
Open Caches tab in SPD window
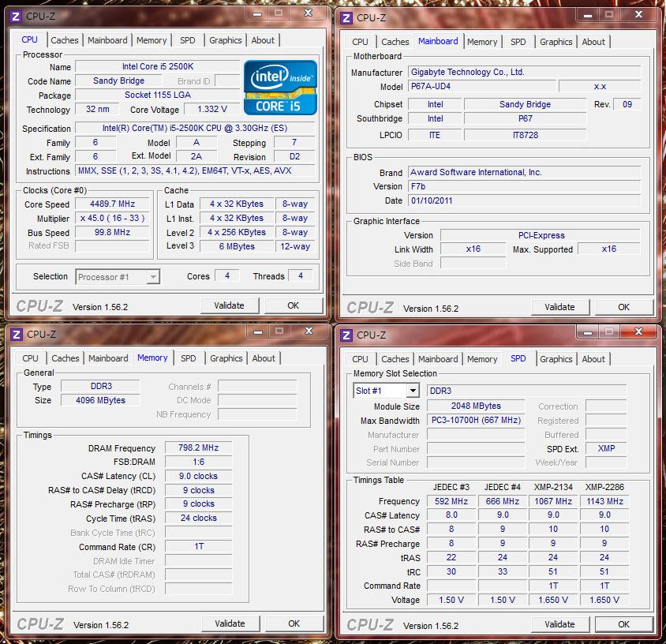coord(395,359)
